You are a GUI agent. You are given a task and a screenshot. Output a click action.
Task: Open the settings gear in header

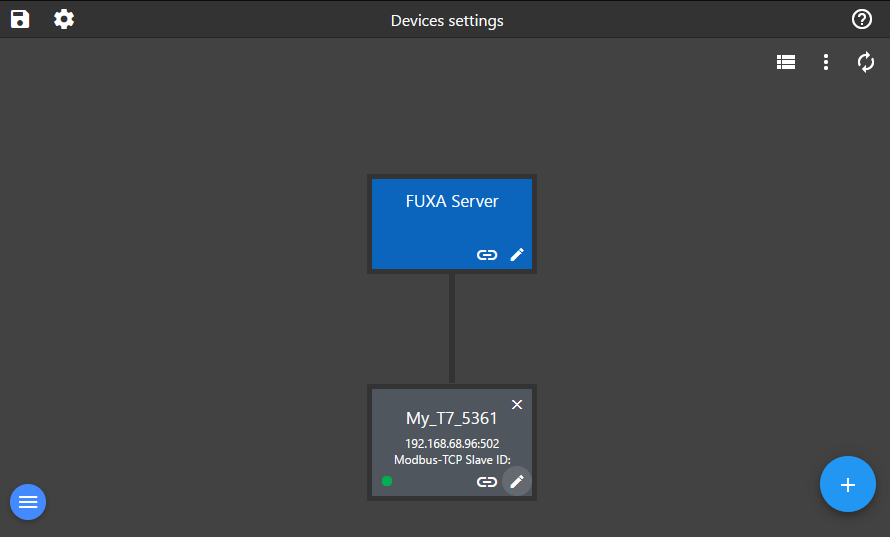(64, 20)
